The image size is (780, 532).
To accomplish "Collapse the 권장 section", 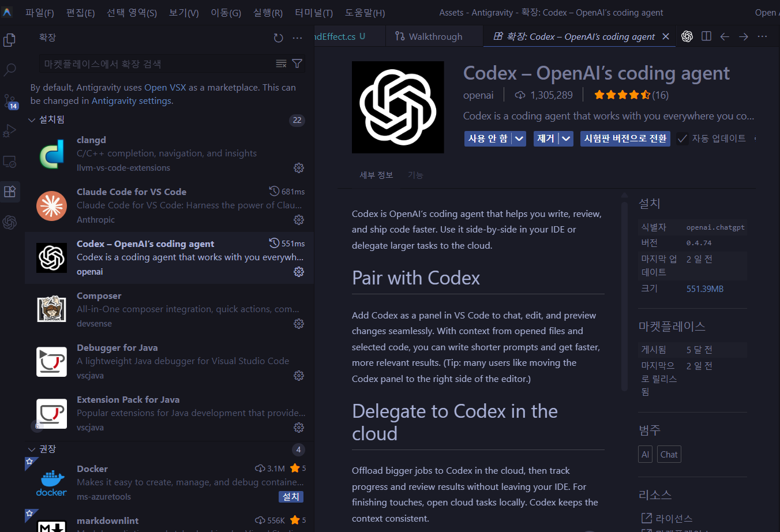I will (x=32, y=449).
